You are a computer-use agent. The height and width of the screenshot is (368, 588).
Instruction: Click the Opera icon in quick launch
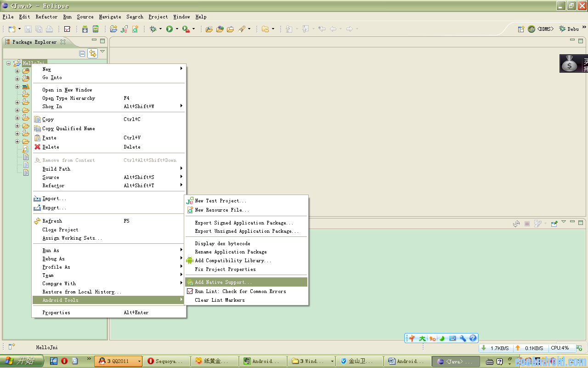[64, 361]
